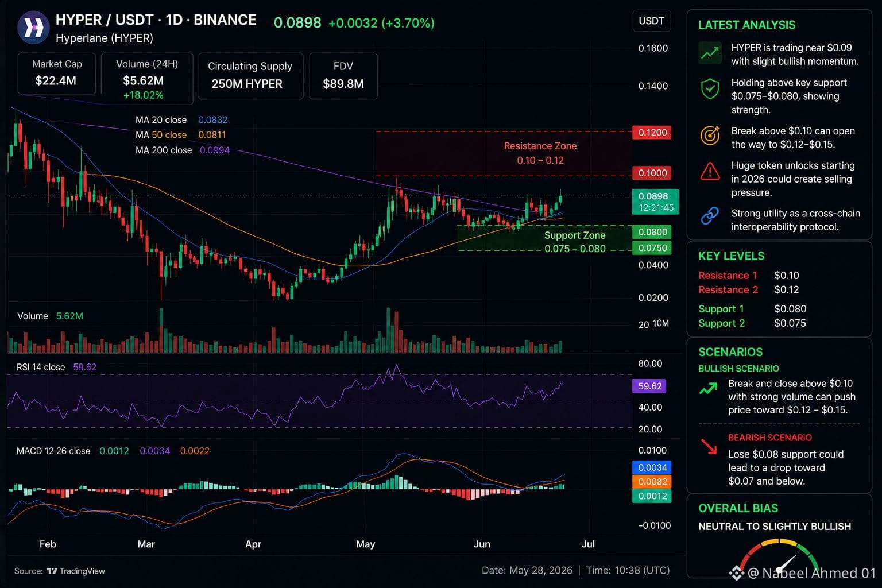Image resolution: width=882 pixels, height=588 pixels.
Task: Click the MA 200 close legend entry
Action: [183, 150]
